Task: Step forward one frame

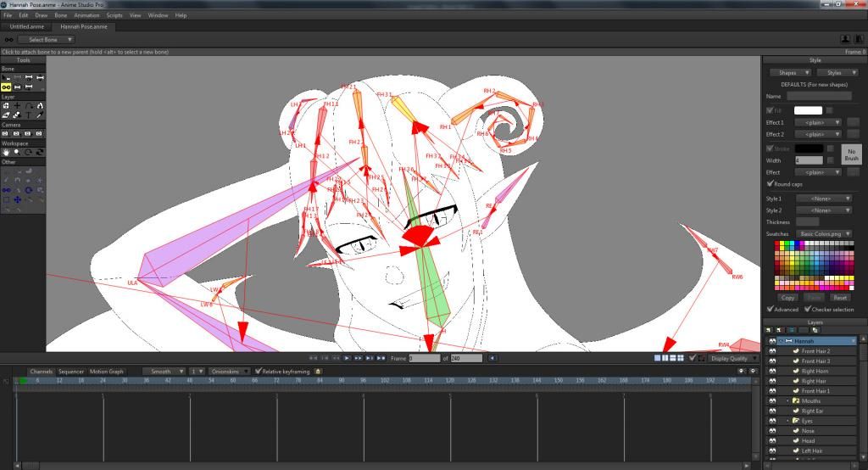Action: tap(359, 358)
